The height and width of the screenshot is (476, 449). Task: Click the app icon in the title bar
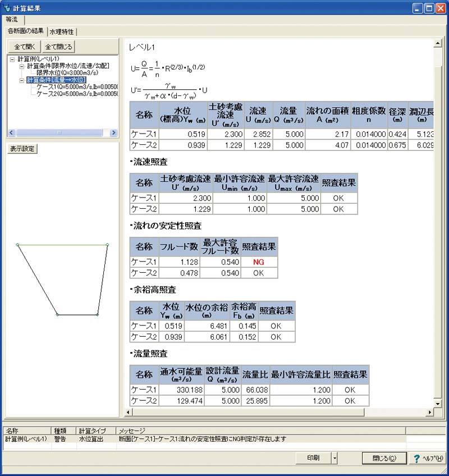click(7, 8)
